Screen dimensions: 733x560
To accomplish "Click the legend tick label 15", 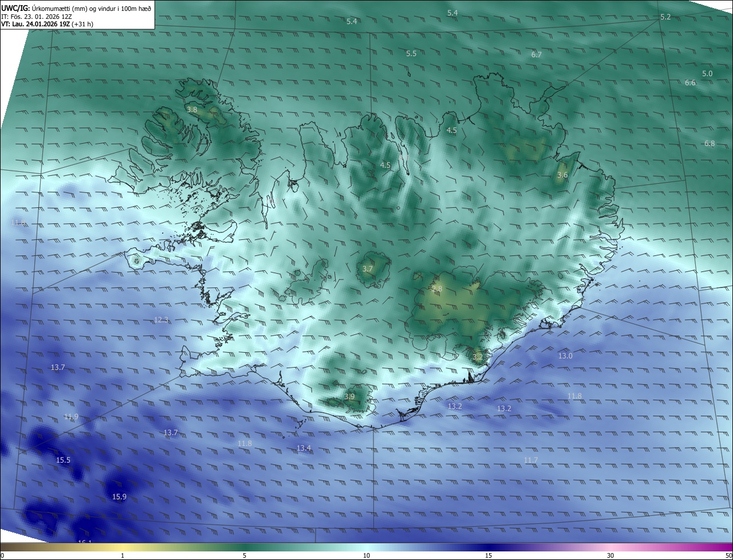I will [488, 555].
